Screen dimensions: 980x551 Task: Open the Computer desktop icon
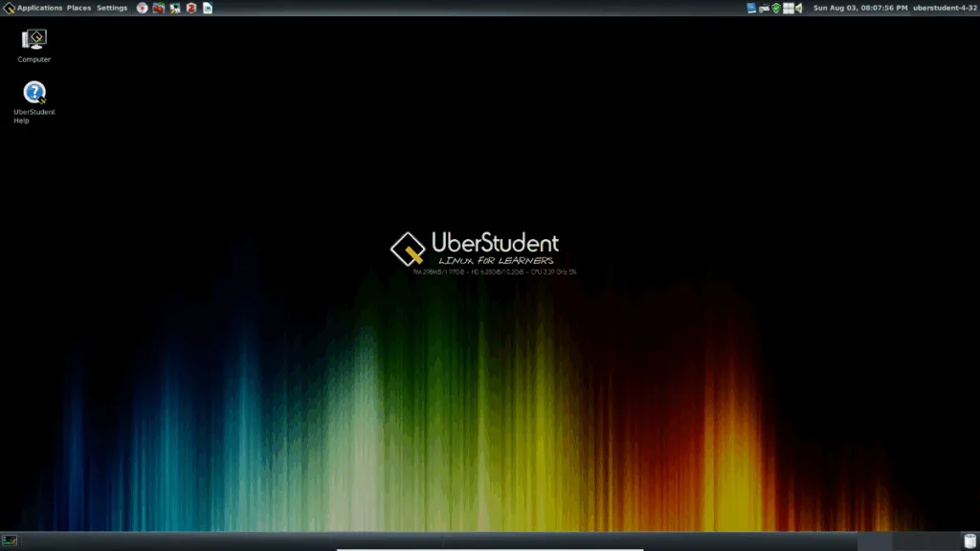[x=34, y=45]
